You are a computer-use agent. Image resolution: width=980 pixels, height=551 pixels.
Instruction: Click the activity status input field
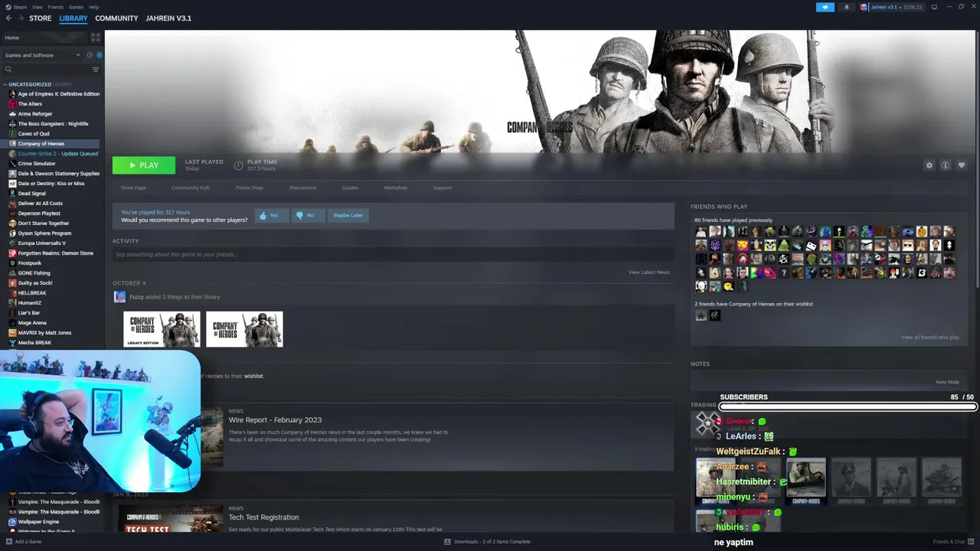point(394,254)
